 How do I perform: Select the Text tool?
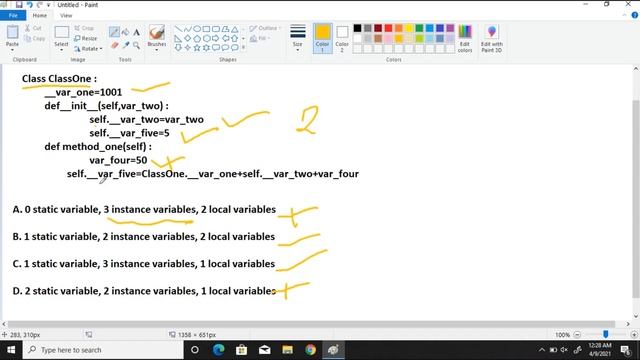pos(137,32)
